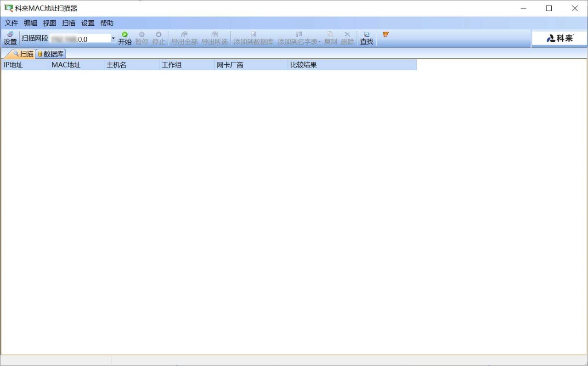The height and width of the screenshot is (366, 588).
Task: Expand the scan range dropdown arrow
Action: [113, 39]
